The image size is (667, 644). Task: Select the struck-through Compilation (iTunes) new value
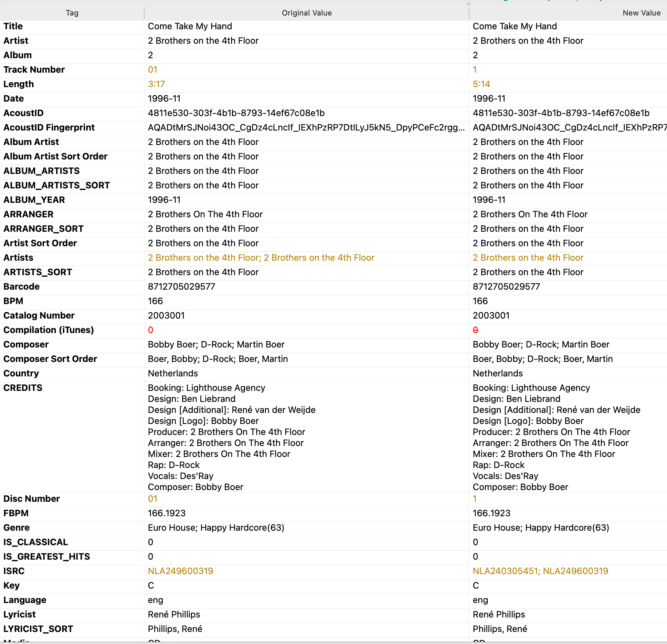[475, 330]
